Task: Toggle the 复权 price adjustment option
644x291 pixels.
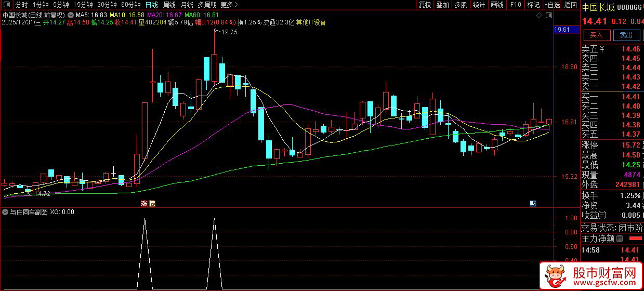Action: click(x=425, y=5)
